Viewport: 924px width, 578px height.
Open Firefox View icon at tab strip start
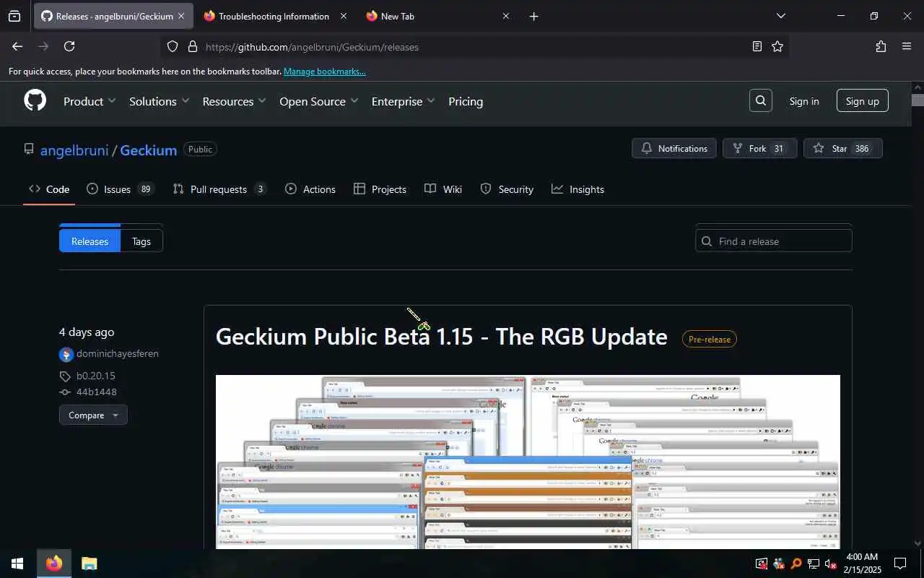point(14,16)
